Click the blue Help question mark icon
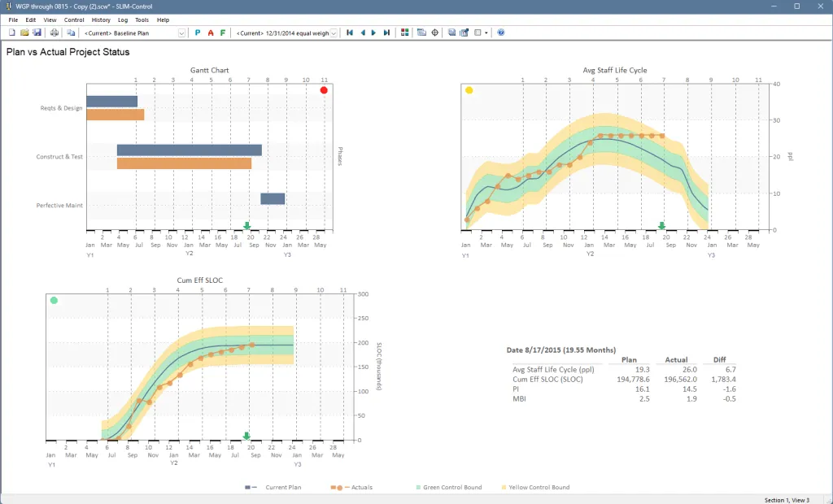 [x=501, y=33]
